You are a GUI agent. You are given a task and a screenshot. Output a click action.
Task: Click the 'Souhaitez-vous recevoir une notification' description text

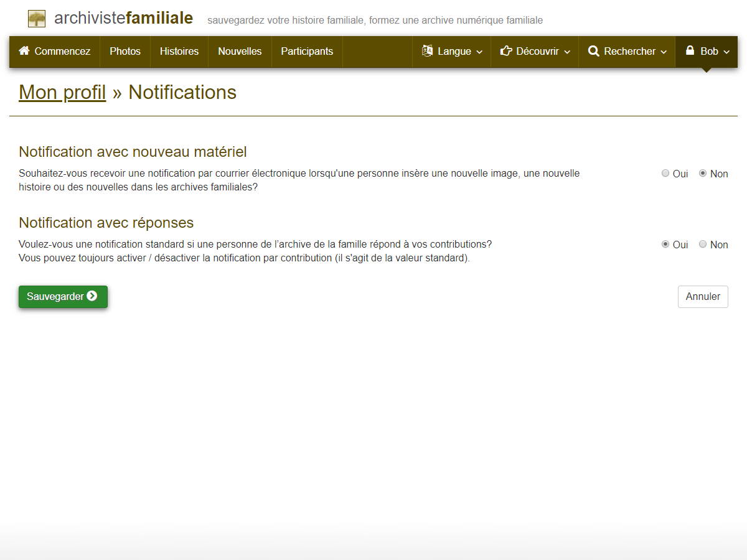coord(299,180)
